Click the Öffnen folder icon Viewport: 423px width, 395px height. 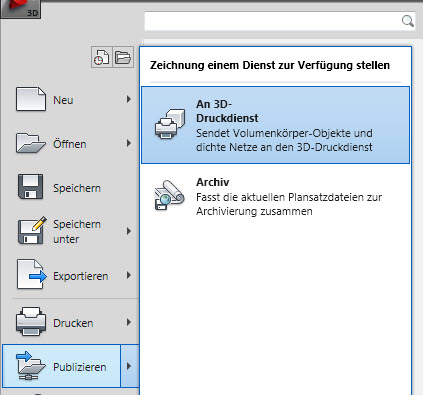(x=31, y=143)
